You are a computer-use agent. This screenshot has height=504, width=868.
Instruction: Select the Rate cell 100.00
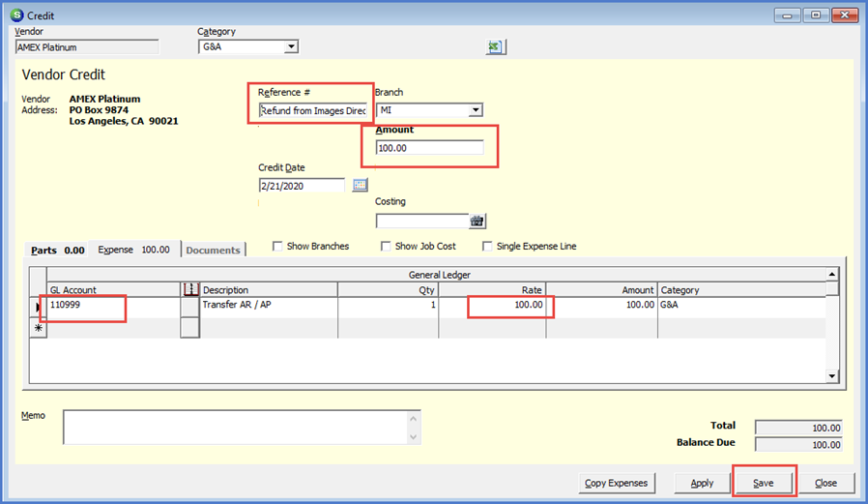pos(492,308)
